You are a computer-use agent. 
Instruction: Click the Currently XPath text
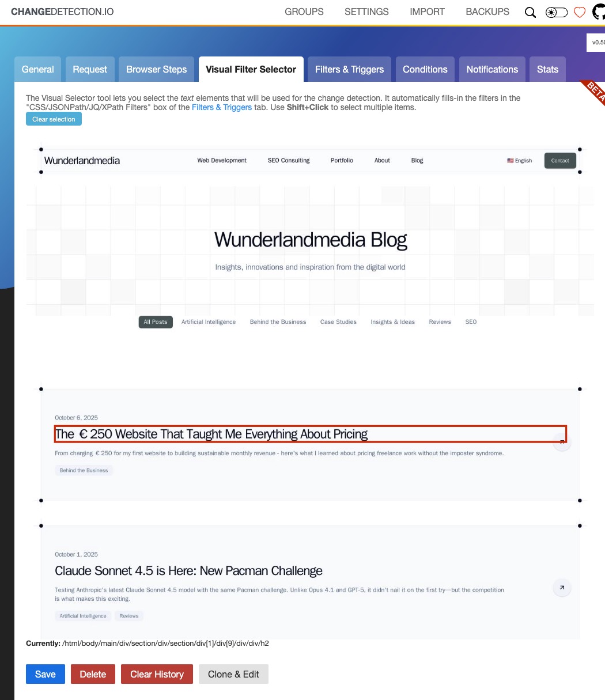coord(148,644)
